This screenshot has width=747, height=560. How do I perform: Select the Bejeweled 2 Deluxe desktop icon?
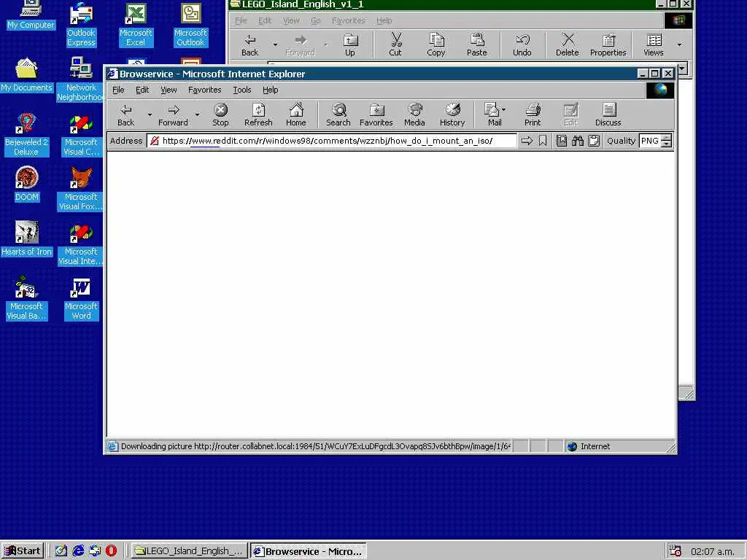point(26,135)
